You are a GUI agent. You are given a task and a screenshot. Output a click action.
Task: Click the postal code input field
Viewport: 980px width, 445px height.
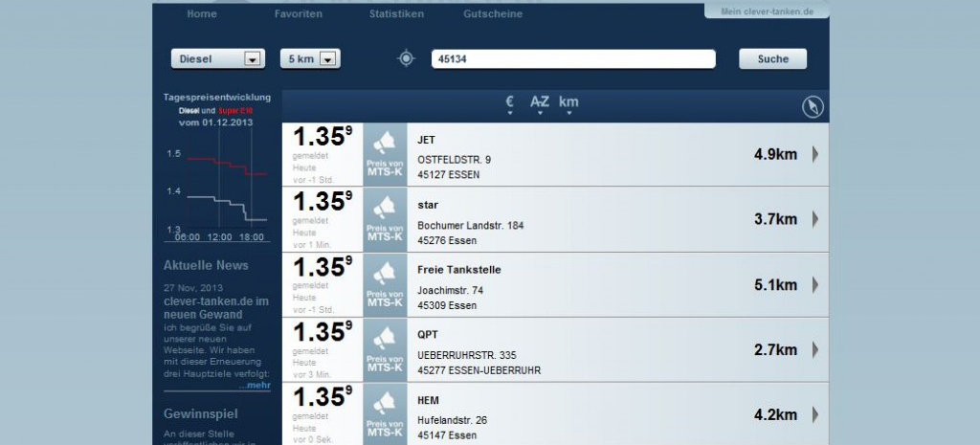point(573,59)
